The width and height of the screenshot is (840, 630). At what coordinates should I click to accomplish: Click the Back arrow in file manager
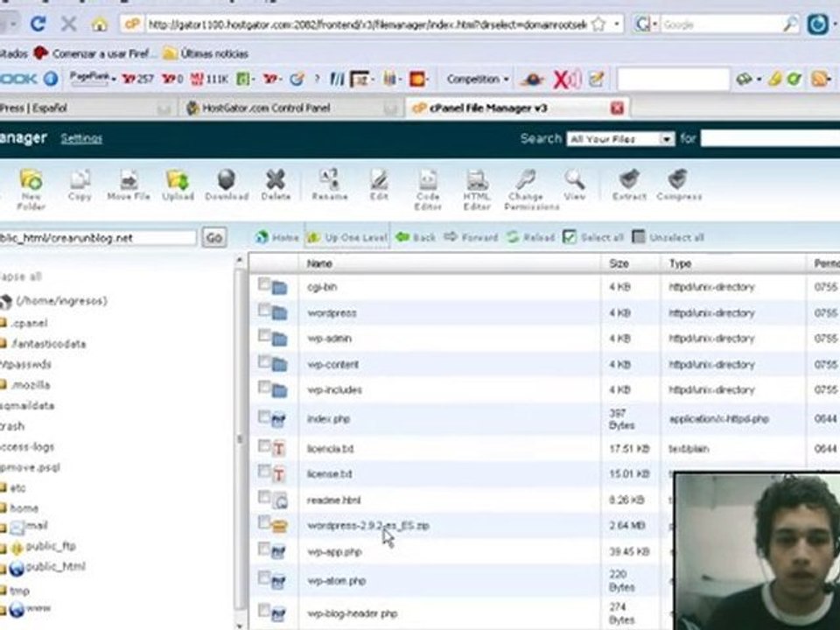pos(415,237)
